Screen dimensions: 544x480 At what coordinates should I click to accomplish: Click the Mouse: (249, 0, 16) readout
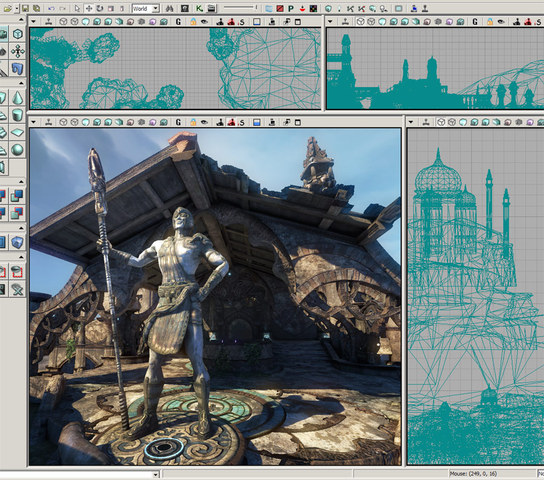pyautogui.click(x=473, y=474)
